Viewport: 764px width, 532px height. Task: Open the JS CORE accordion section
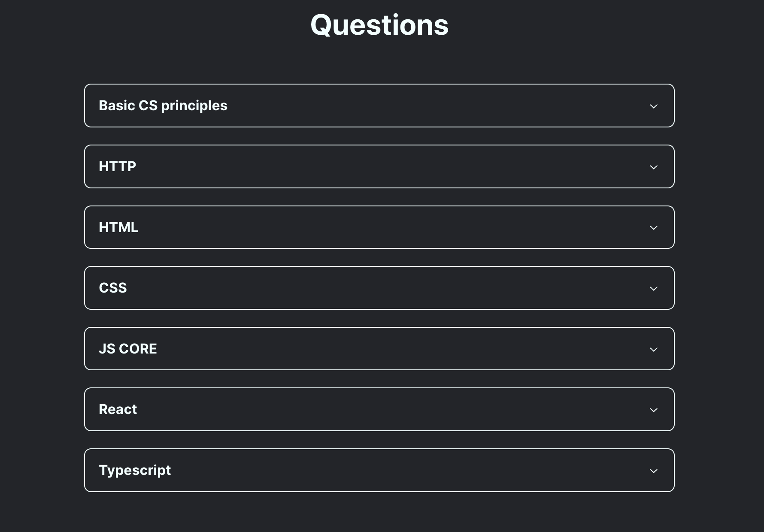point(379,348)
